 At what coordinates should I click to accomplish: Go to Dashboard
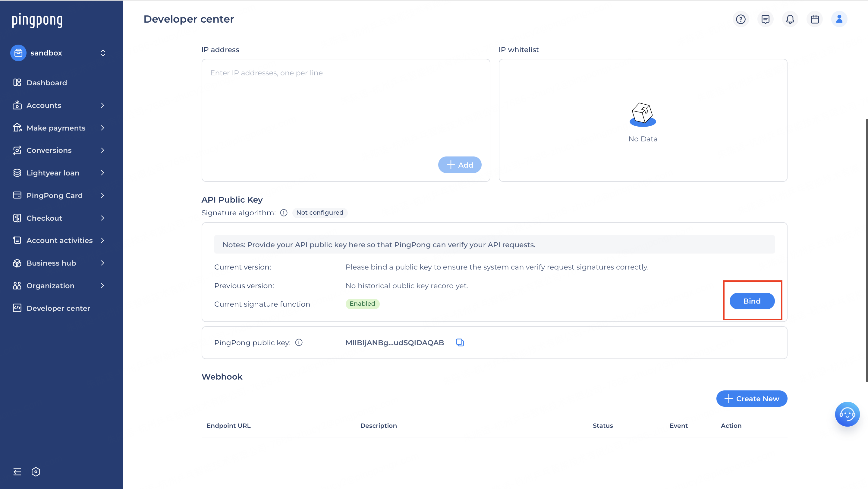(x=47, y=83)
